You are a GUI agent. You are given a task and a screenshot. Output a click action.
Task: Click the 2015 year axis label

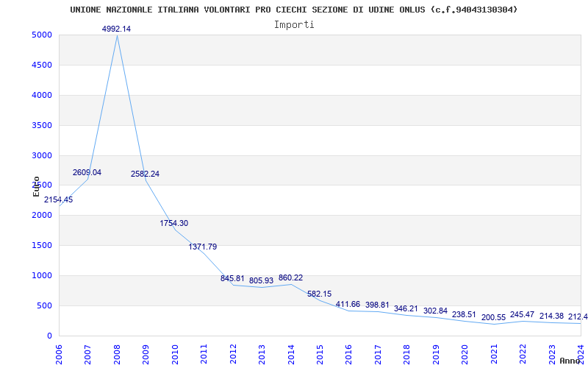pyautogui.click(x=320, y=354)
